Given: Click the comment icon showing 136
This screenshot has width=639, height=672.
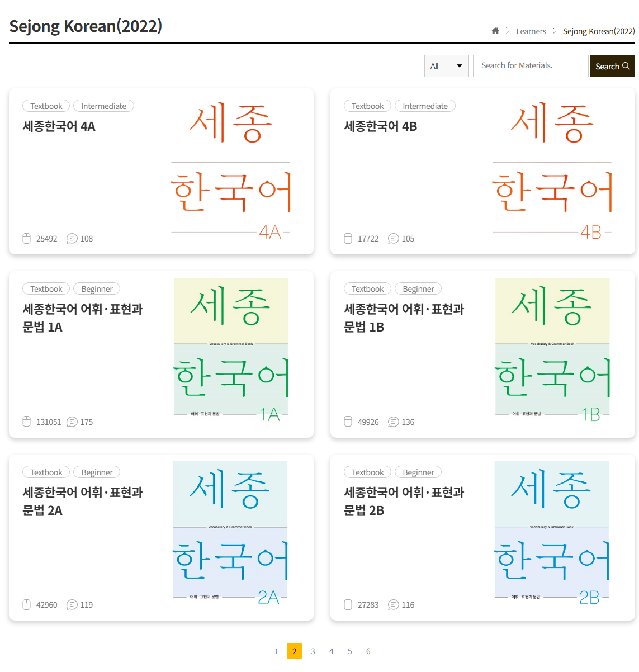Looking at the screenshot, I should tap(393, 422).
